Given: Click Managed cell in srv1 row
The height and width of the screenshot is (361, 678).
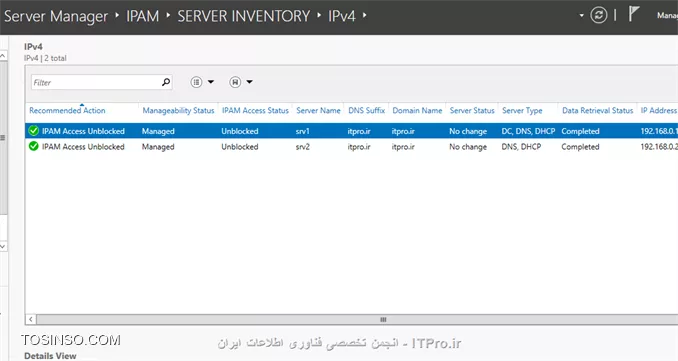Looking at the screenshot, I should 158,131.
